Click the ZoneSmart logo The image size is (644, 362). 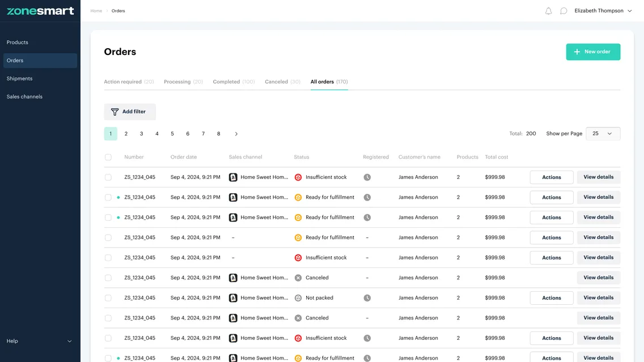tap(40, 11)
